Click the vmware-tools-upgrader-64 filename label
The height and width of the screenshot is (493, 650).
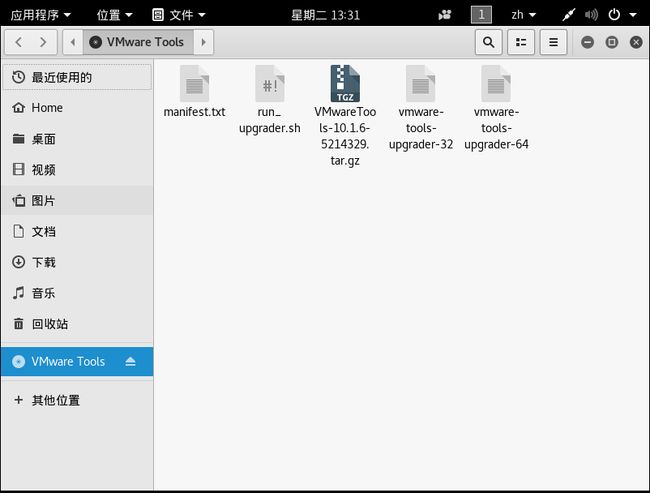[496, 128]
